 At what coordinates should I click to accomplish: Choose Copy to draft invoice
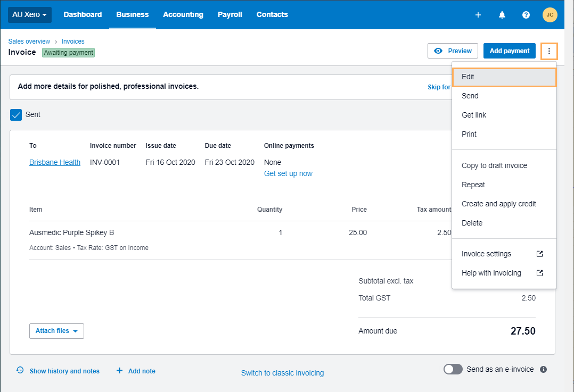[x=504, y=165]
